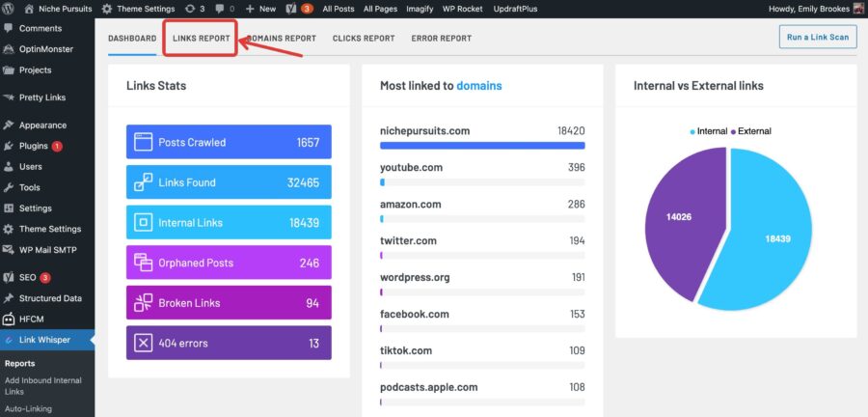Switch to the Dashboard tab
Screen dimensions: 868x417
132,39
